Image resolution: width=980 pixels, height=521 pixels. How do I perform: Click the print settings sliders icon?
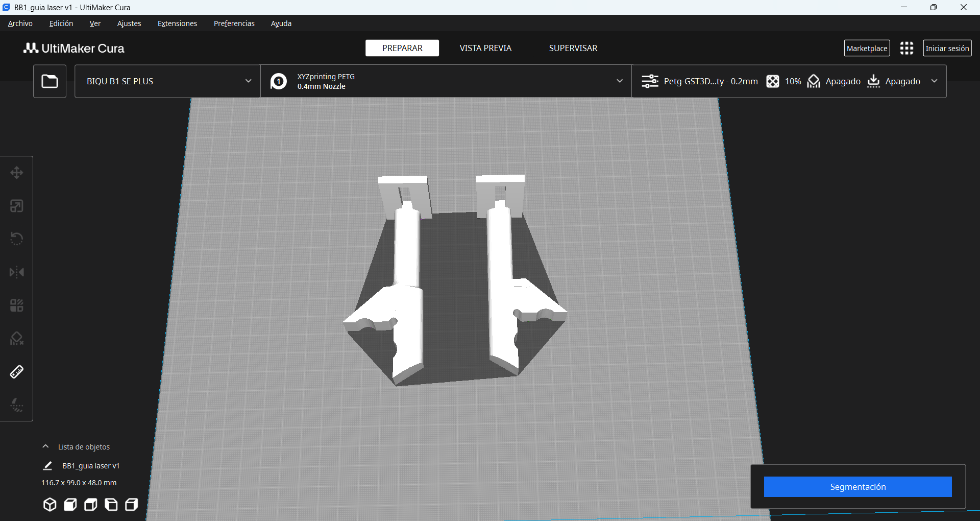pos(650,81)
